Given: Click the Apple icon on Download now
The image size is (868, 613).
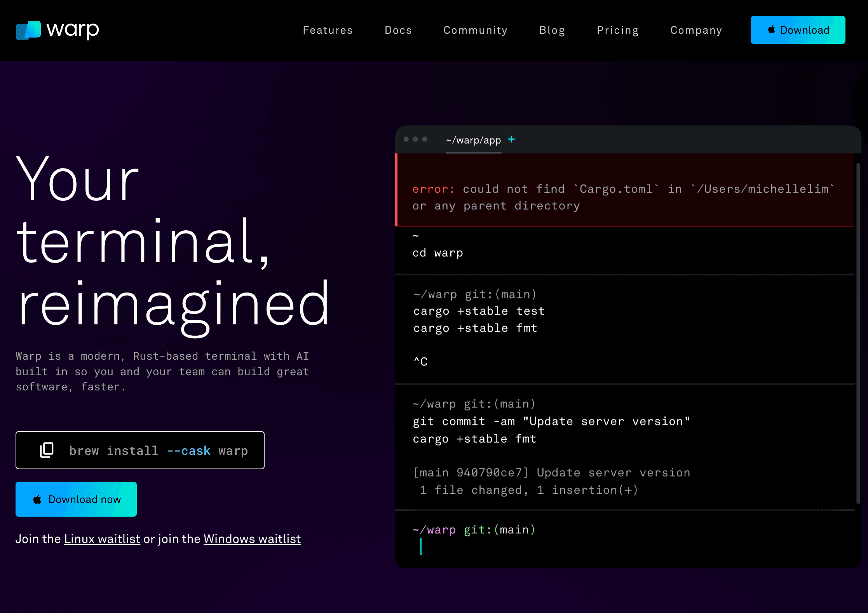Looking at the screenshot, I should [37, 500].
